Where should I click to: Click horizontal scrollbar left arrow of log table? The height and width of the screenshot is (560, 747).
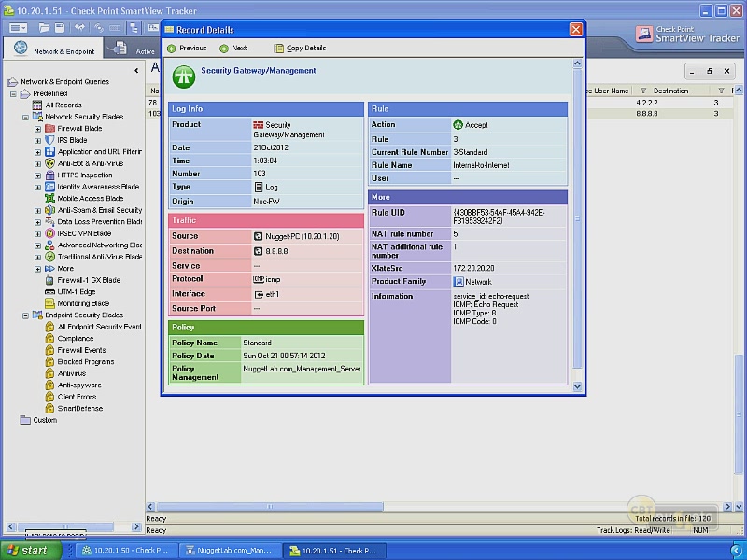(150, 507)
